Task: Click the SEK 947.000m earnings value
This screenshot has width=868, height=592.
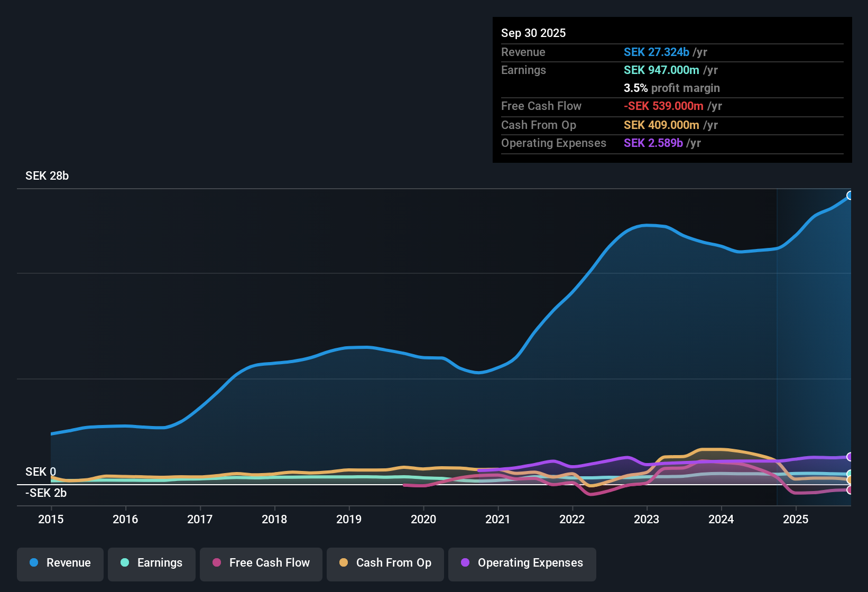Action: pos(661,70)
